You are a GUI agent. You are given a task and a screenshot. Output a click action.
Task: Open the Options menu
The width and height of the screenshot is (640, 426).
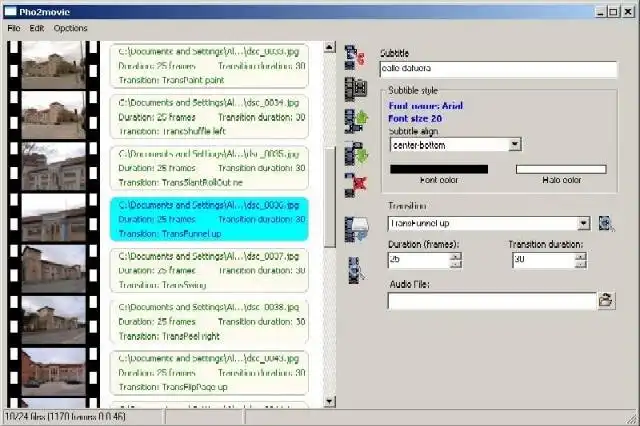70,28
